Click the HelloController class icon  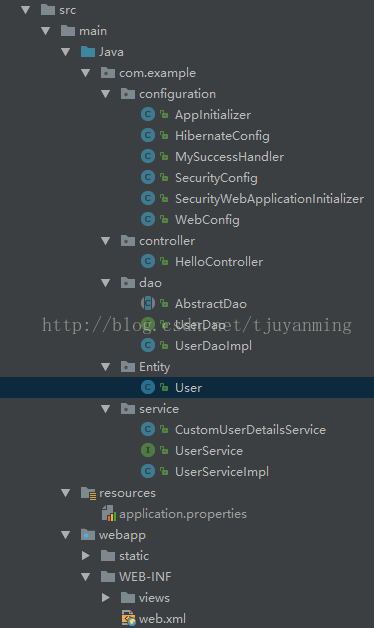coord(148,262)
